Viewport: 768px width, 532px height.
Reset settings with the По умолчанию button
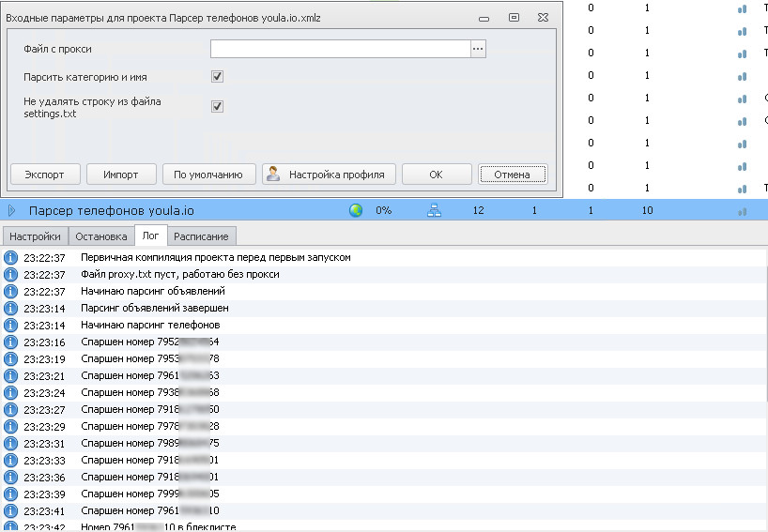208,174
